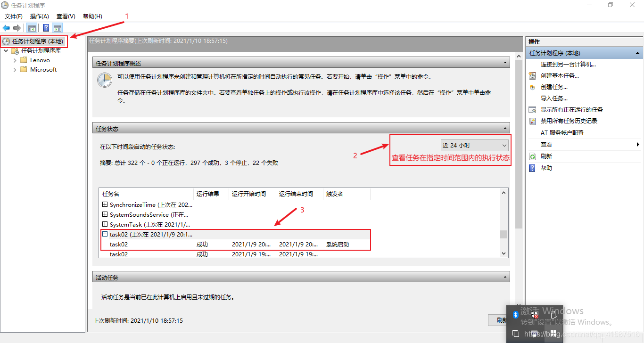644x343 pixels.
Task: Click the icon beside 显示所有正在运行的任务
Action: [x=532, y=110]
